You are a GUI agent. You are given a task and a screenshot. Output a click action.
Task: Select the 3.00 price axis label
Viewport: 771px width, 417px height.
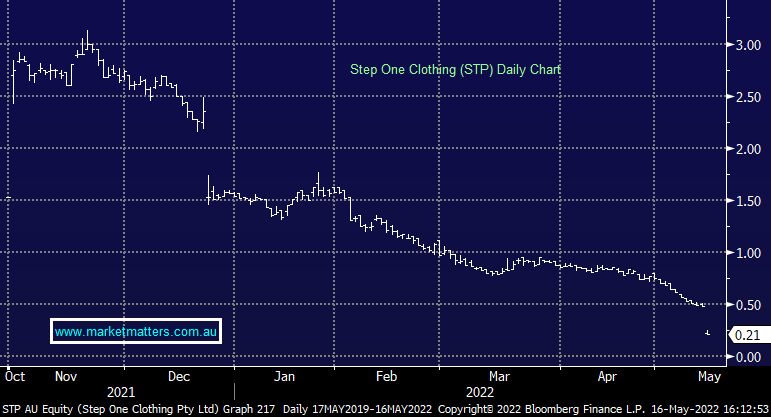click(748, 45)
